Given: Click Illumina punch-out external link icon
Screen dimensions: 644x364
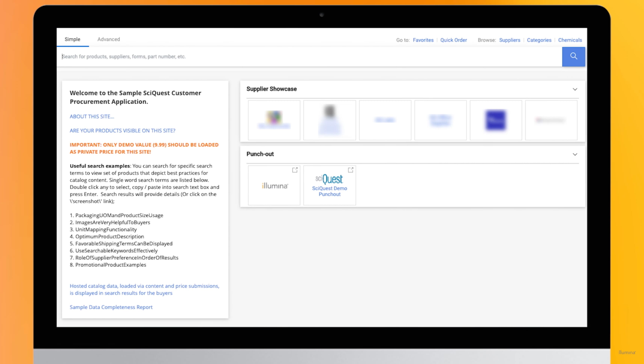Looking at the screenshot, I should [x=295, y=170].
